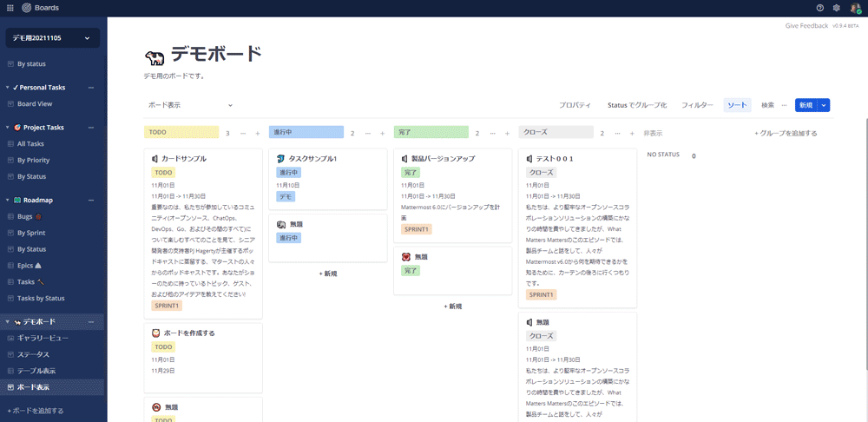Click + 新規 under 進行中 column

click(x=328, y=274)
